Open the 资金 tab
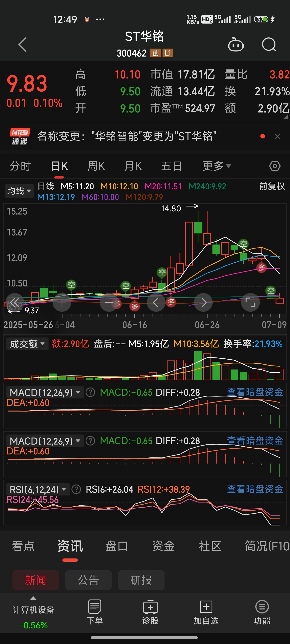The image size is (290, 644). [x=163, y=546]
